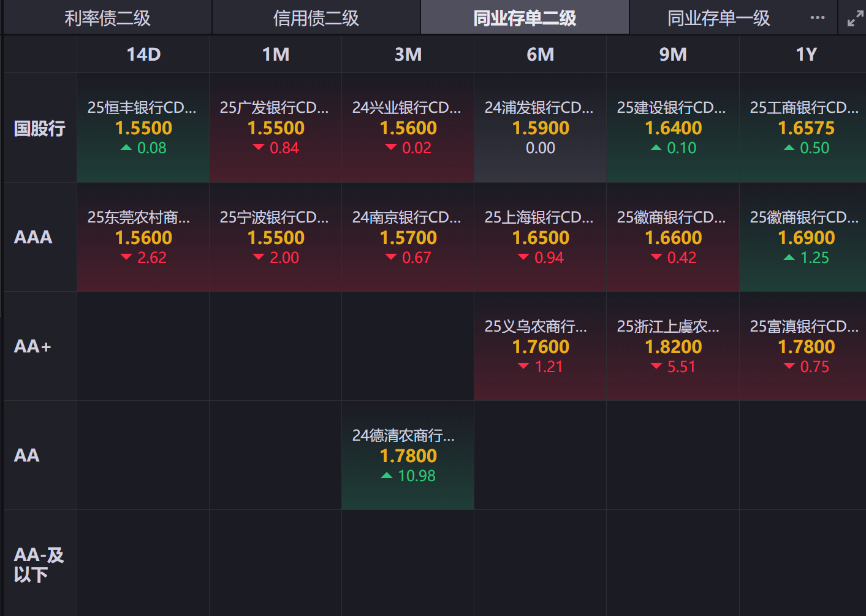This screenshot has height=616, width=866.
Task: Open 25建设银行CD cell at 1.6400
Action: (673, 128)
